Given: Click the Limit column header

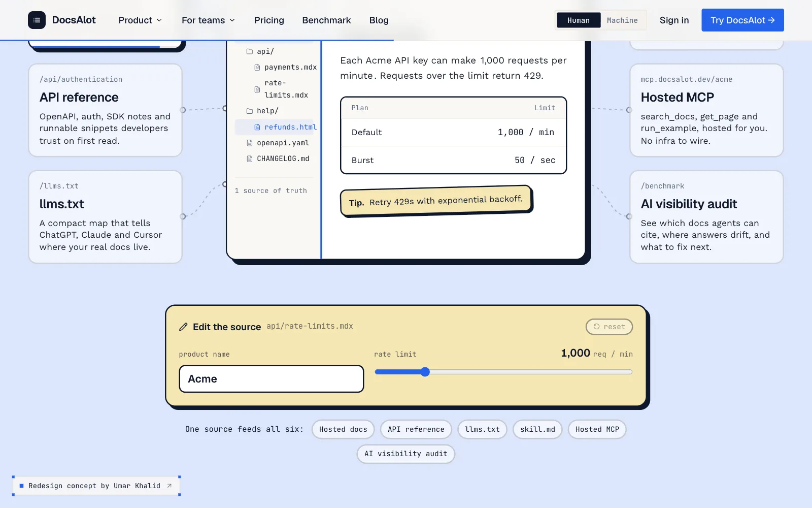Looking at the screenshot, I should click(545, 108).
